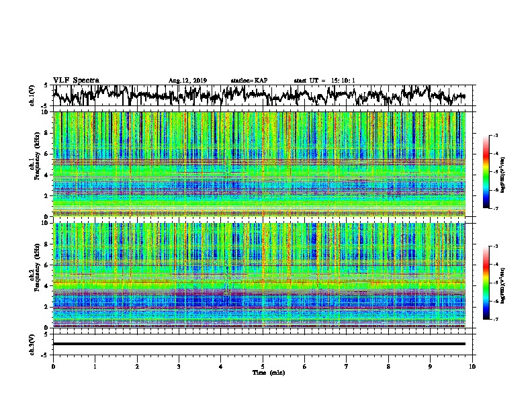
Task: Click the "VLF Spectra" plot title
Action: 76,80
